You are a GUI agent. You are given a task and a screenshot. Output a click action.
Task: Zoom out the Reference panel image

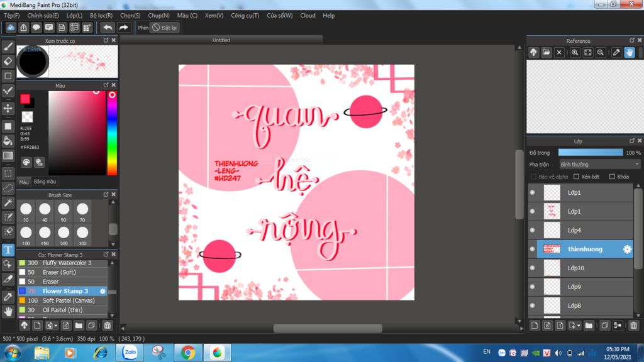pyautogui.click(x=601, y=53)
